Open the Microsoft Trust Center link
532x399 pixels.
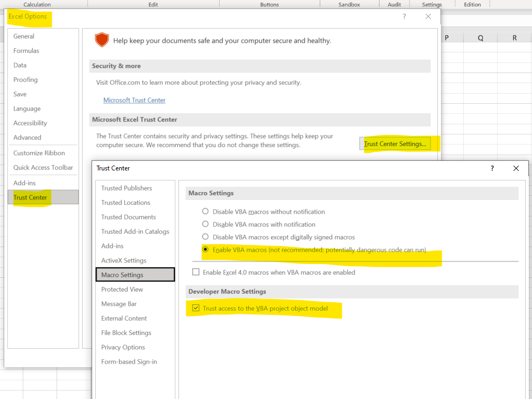click(134, 100)
